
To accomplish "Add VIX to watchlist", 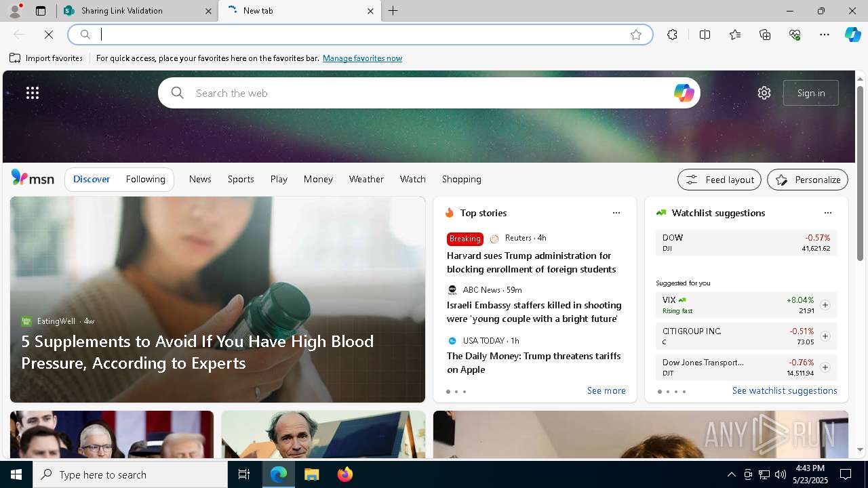I will (825, 305).
